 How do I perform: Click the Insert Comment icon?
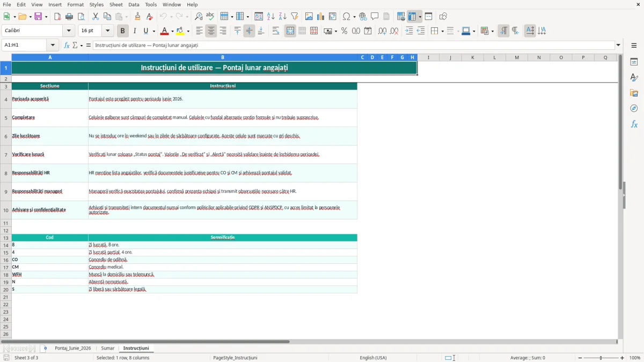pos(375,17)
